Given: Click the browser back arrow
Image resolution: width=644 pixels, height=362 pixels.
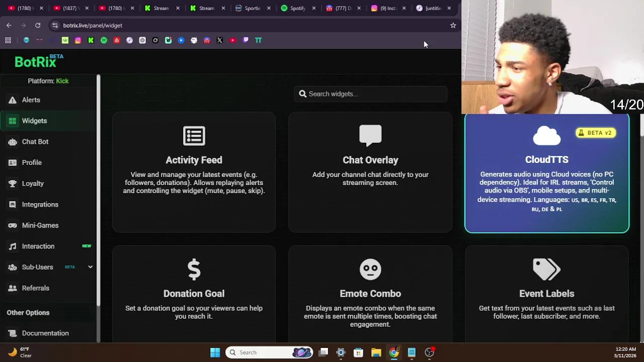Looking at the screenshot, I should click(9, 25).
